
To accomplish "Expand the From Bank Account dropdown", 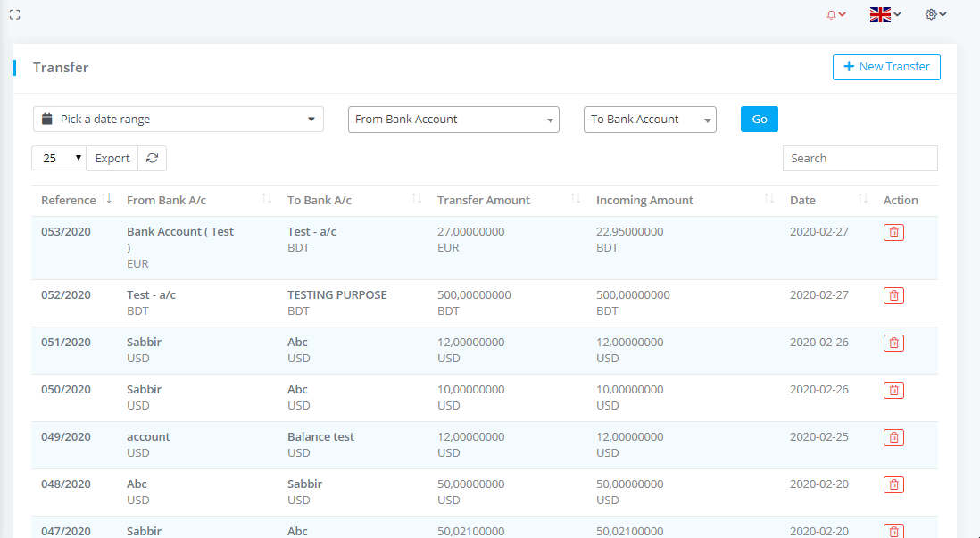I will (x=453, y=120).
